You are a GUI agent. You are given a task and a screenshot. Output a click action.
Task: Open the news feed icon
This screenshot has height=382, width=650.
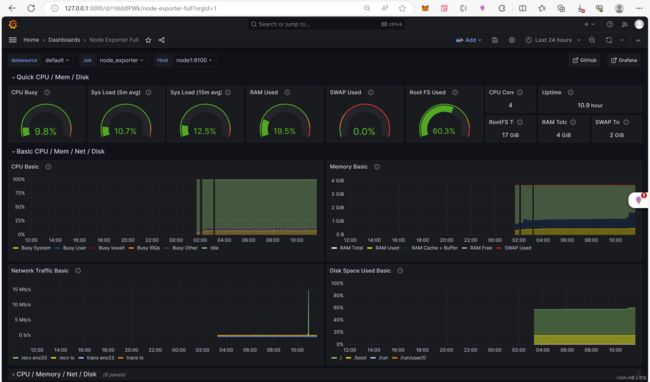coord(624,24)
